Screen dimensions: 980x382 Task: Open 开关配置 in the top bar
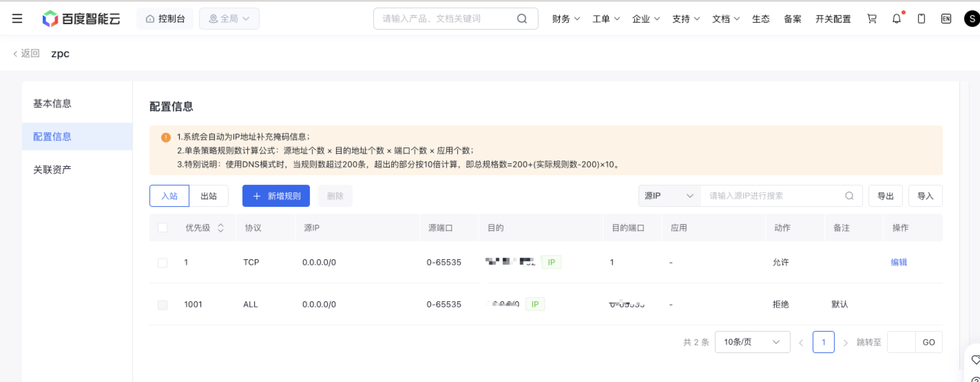coord(833,19)
